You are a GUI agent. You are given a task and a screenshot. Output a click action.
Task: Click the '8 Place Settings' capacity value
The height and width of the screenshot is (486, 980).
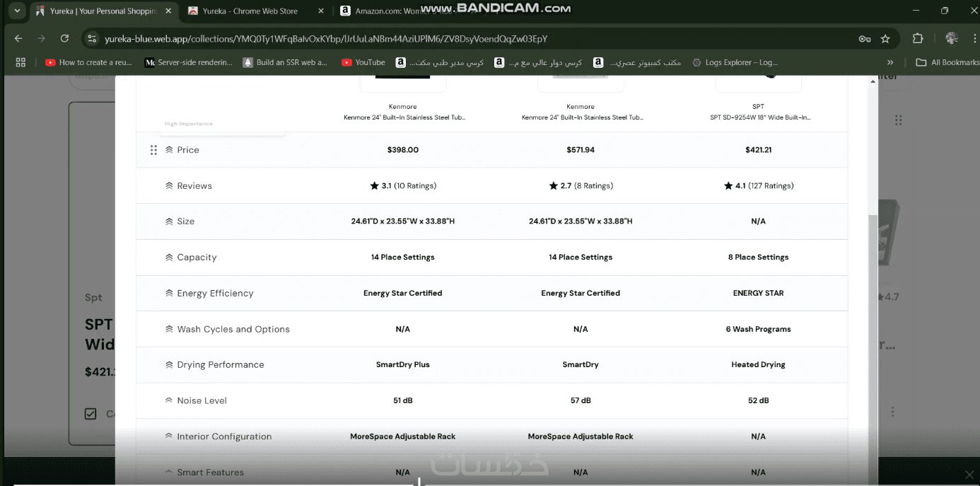pyautogui.click(x=759, y=258)
